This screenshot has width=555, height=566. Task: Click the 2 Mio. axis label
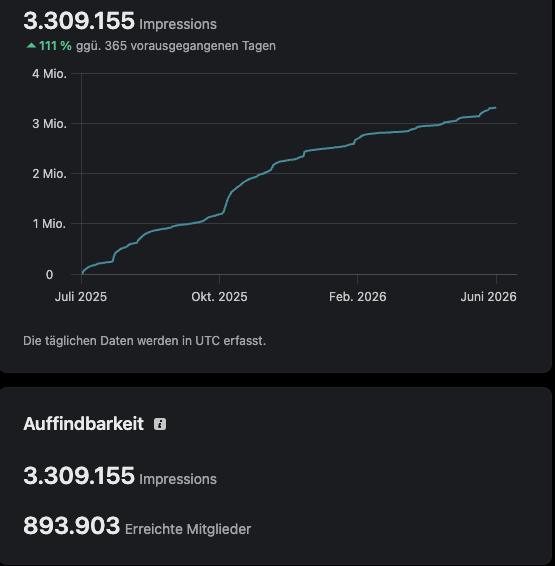pyautogui.click(x=49, y=174)
